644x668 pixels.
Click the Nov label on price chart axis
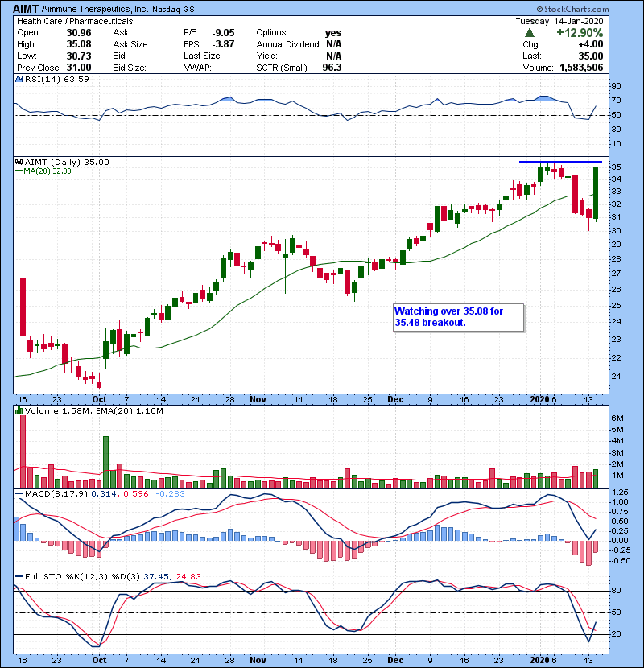point(258,400)
